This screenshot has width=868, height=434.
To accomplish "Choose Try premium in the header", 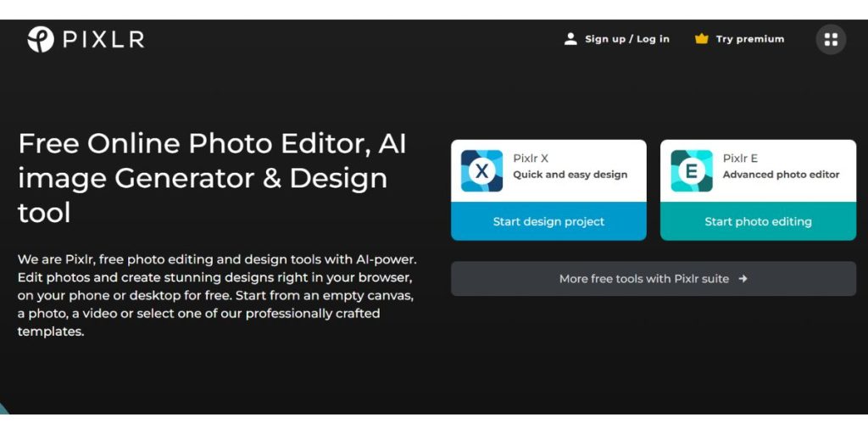I will pyautogui.click(x=750, y=39).
